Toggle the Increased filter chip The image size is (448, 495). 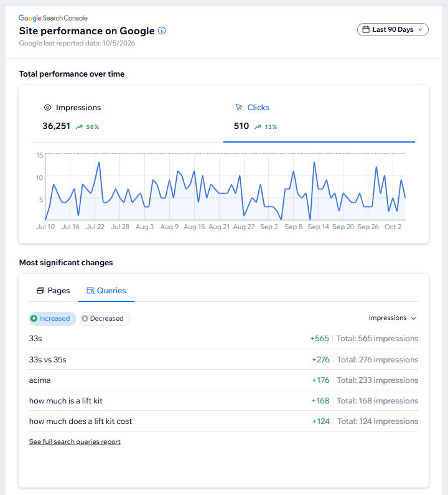pyautogui.click(x=52, y=318)
